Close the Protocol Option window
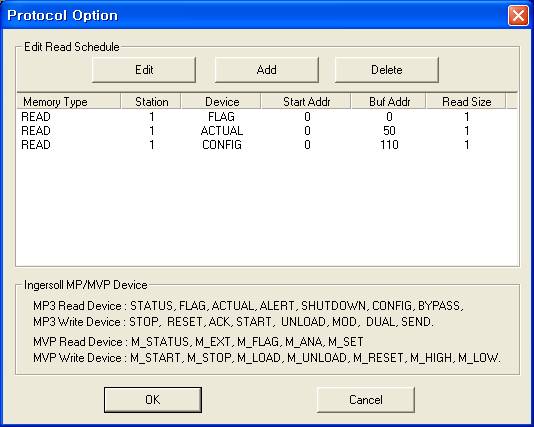 pyautogui.click(x=518, y=15)
